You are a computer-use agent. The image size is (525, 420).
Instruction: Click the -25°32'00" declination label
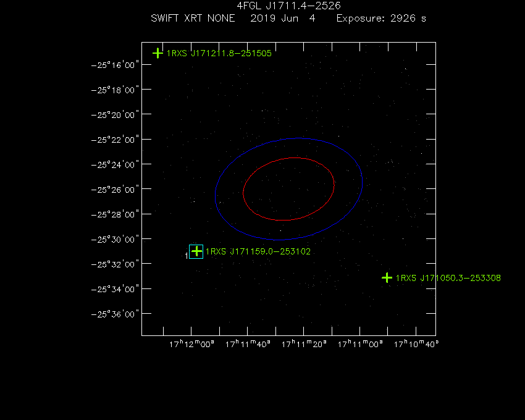pos(115,264)
